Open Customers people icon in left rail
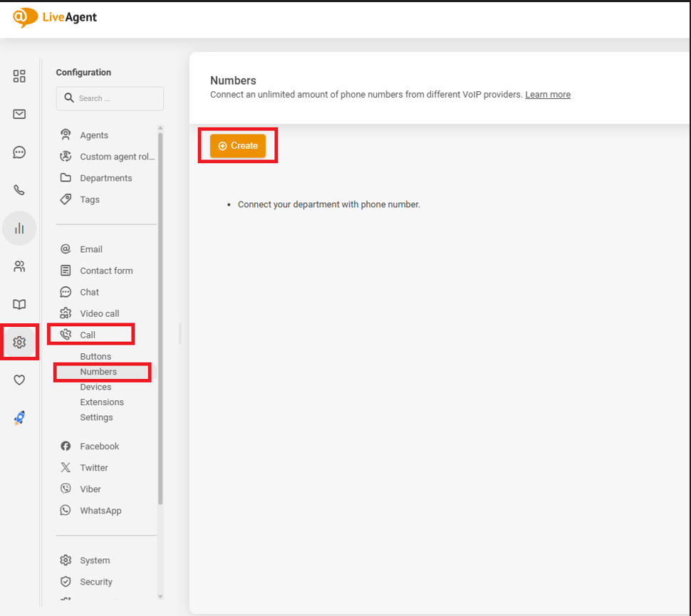Viewport: 691px width, 616px height. pyautogui.click(x=19, y=266)
